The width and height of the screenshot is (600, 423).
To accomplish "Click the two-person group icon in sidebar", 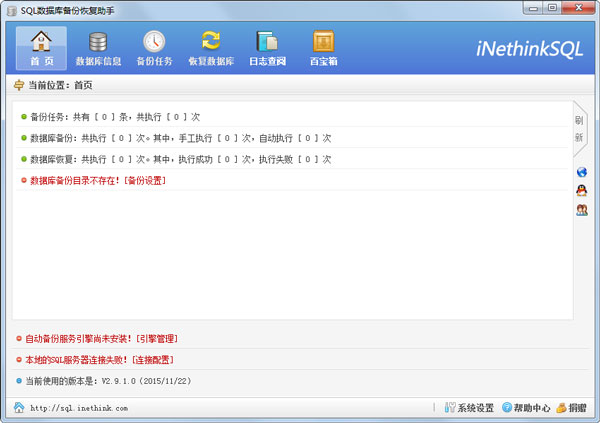I will pos(581,210).
